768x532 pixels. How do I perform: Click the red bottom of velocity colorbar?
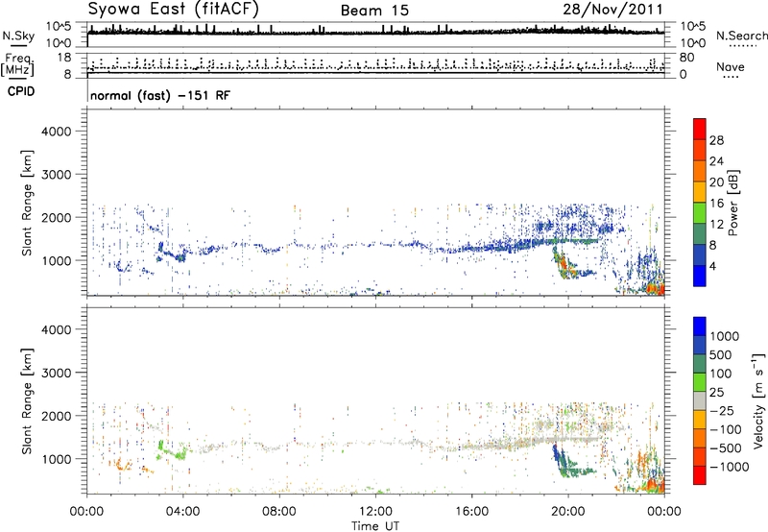700,475
